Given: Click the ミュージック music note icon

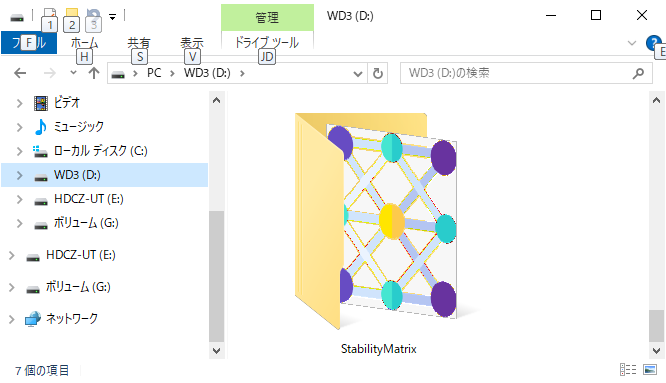Looking at the screenshot, I should tap(40, 127).
